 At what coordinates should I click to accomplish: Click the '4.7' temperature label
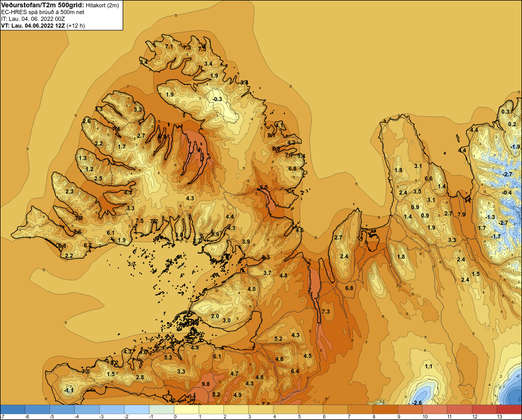234,374
